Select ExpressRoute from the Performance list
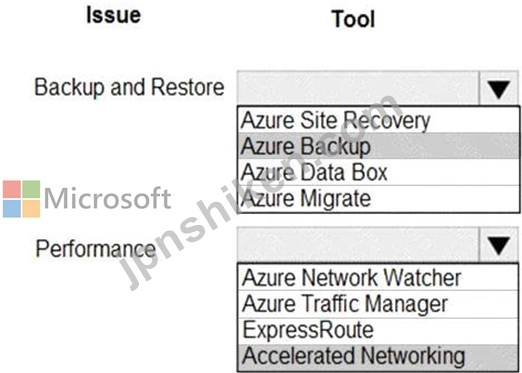 pos(379,330)
